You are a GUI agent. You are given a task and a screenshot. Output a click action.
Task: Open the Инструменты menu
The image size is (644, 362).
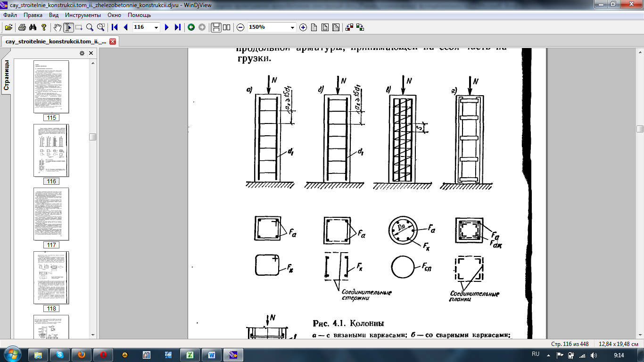click(x=83, y=15)
